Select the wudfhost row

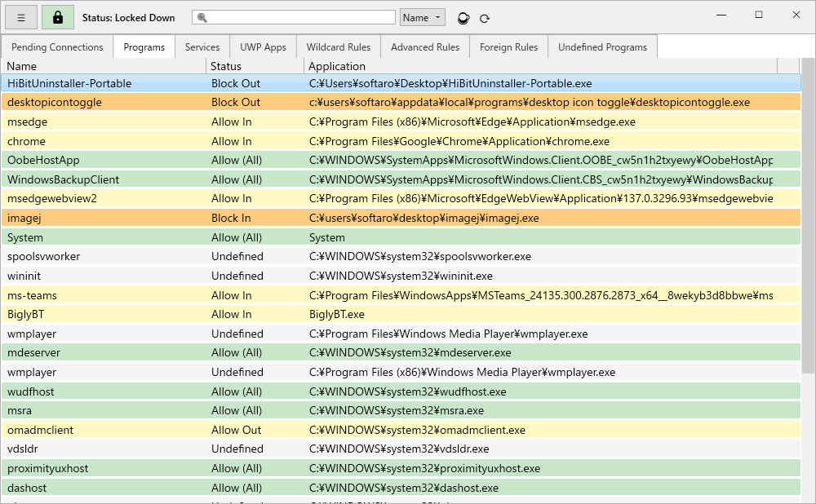(401, 391)
